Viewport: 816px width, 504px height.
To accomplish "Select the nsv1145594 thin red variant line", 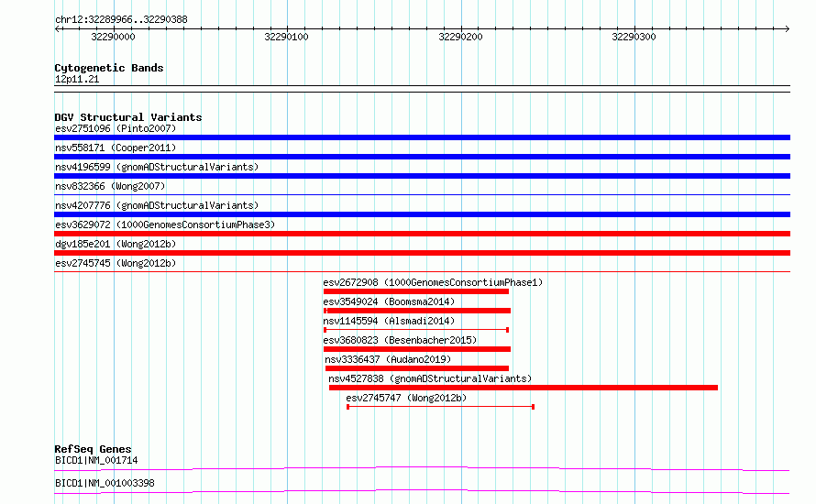I will pos(416,330).
